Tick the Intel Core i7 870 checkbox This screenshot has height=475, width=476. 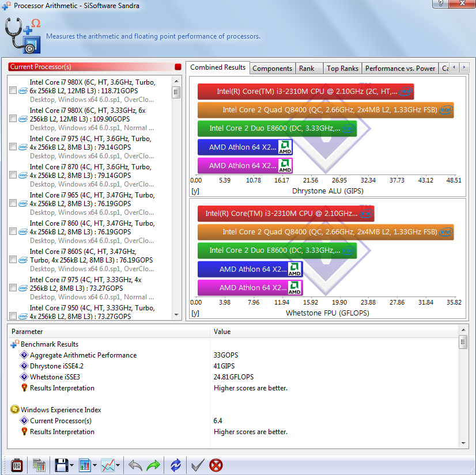click(x=13, y=175)
